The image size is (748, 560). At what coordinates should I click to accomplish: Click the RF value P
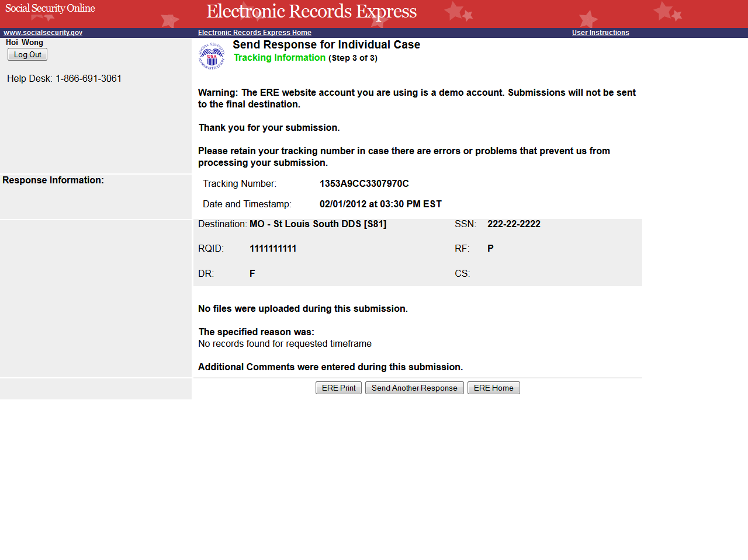click(490, 248)
